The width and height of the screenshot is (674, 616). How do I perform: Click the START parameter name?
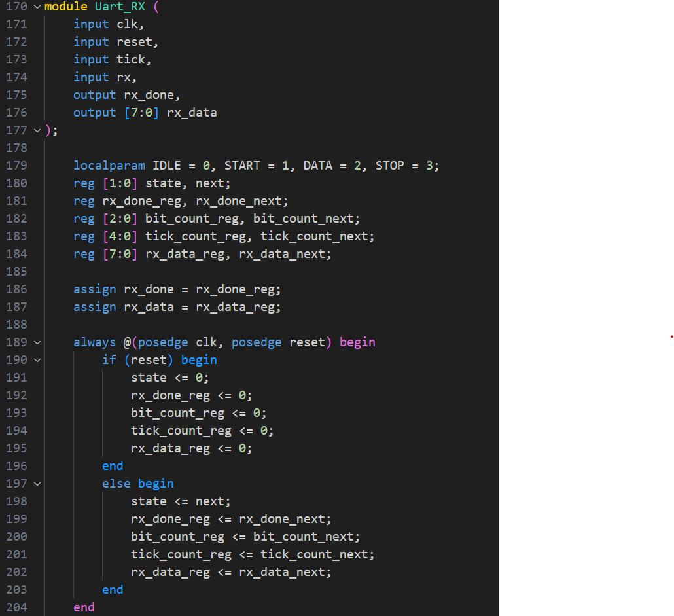[242, 166]
